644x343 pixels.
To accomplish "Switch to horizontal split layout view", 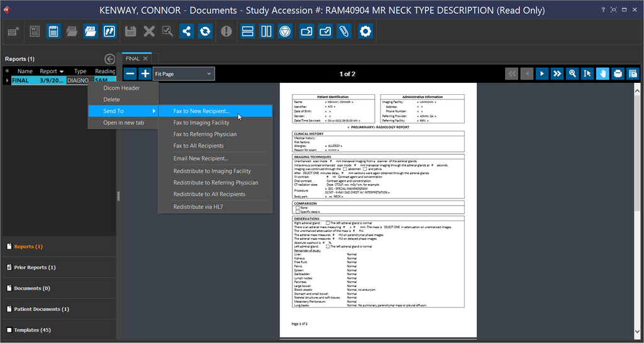I will click(x=248, y=31).
